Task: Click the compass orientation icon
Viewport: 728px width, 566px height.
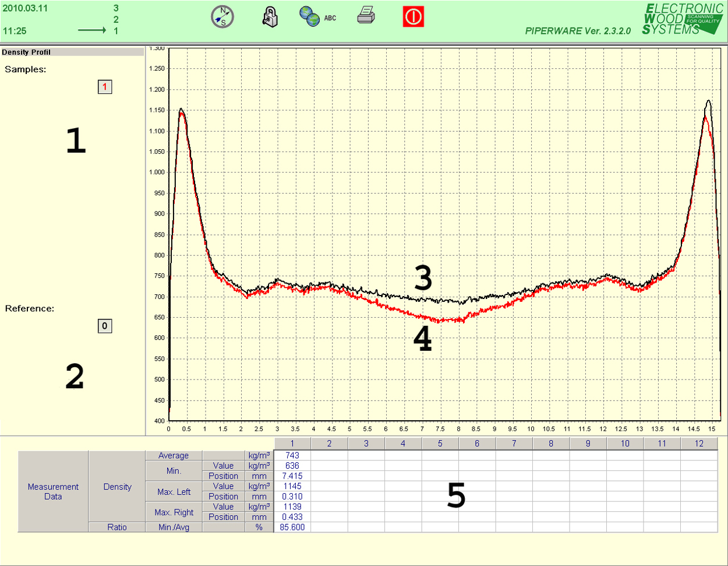Action: 222,17
